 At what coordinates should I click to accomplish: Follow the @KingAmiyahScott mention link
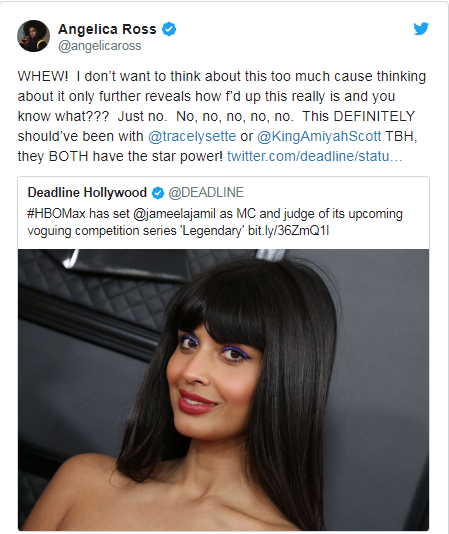(319, 136)
